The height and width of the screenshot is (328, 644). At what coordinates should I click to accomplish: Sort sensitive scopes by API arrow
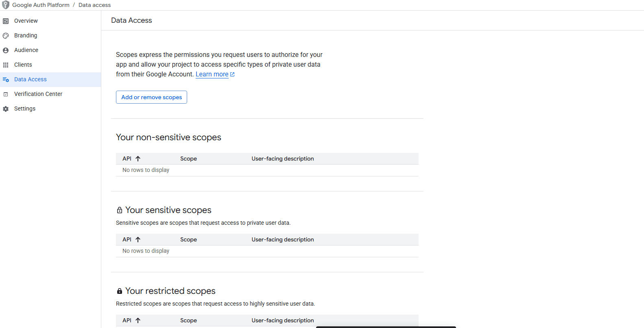pos(138,239)
